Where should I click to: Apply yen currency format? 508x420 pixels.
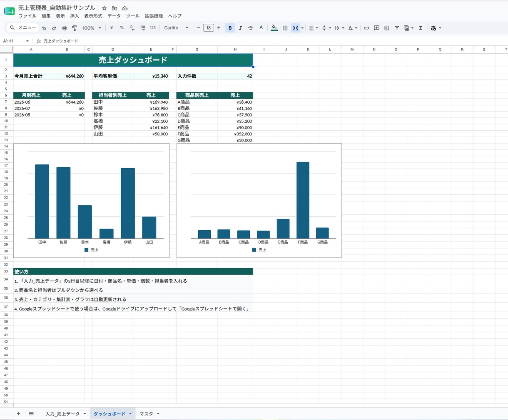coord(112,28)
